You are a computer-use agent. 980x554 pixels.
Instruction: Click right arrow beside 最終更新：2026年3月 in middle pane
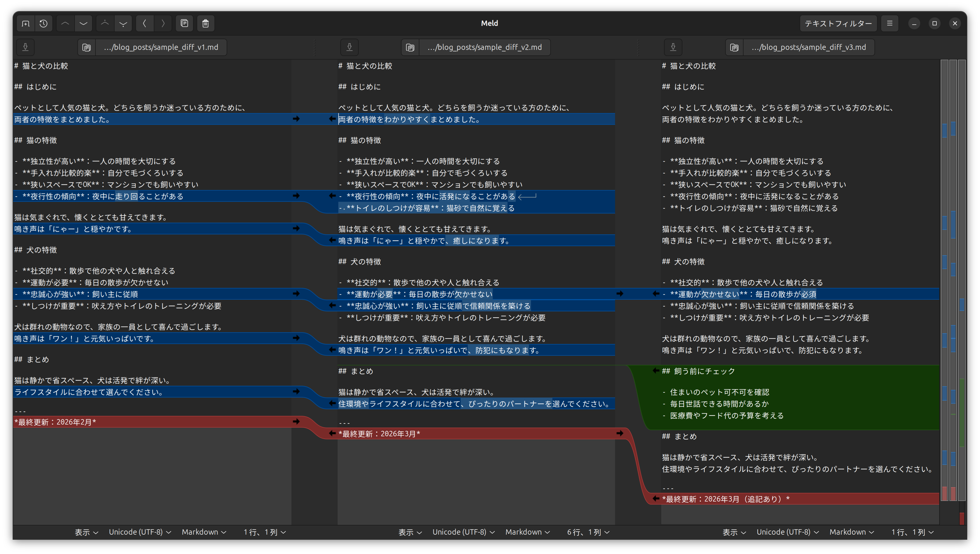pos(620,433)
